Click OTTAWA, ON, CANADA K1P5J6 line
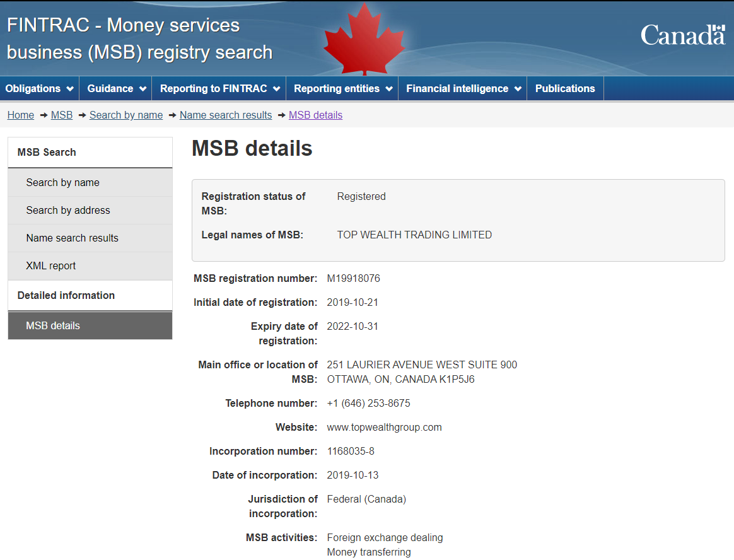This screenshot has width=734, height=560. point(400,379)
